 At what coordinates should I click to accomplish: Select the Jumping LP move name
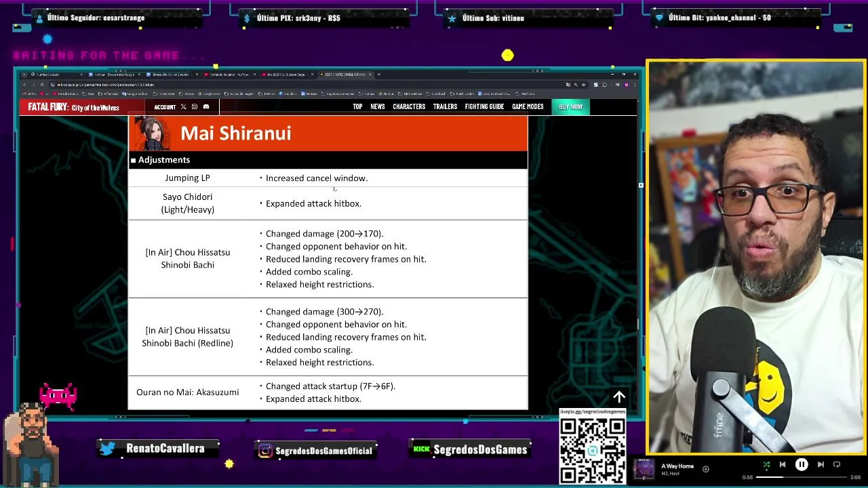coord(187,178)
